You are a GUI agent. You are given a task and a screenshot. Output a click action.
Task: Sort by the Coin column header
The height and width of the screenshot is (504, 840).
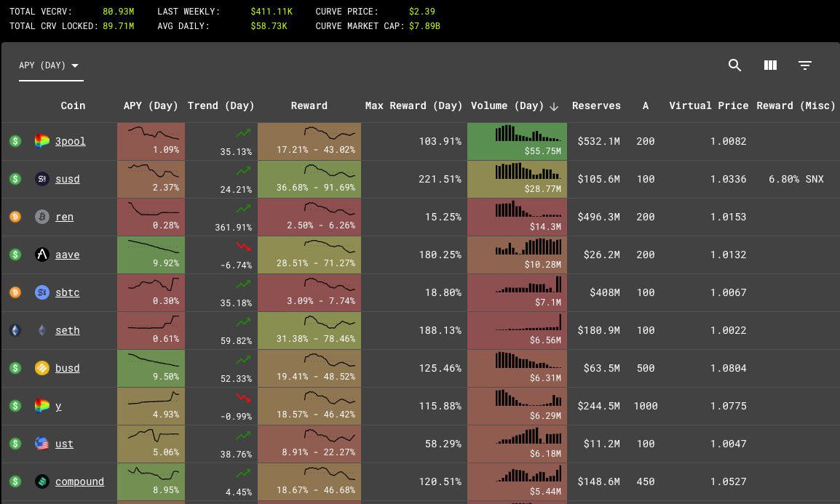pyautogui.click(x=73, y=106)
